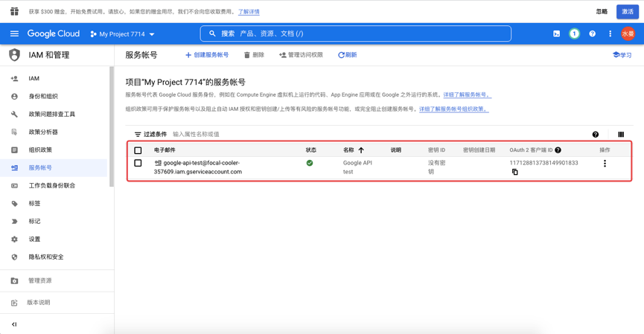
Task: Click the 名称 sort arrow
Action: (x=361, y=150)
